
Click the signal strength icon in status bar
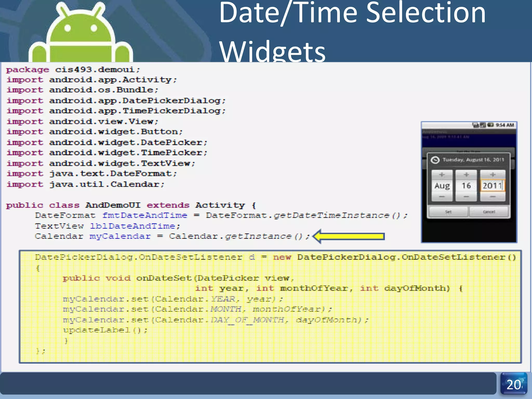[x=483, y=125]
